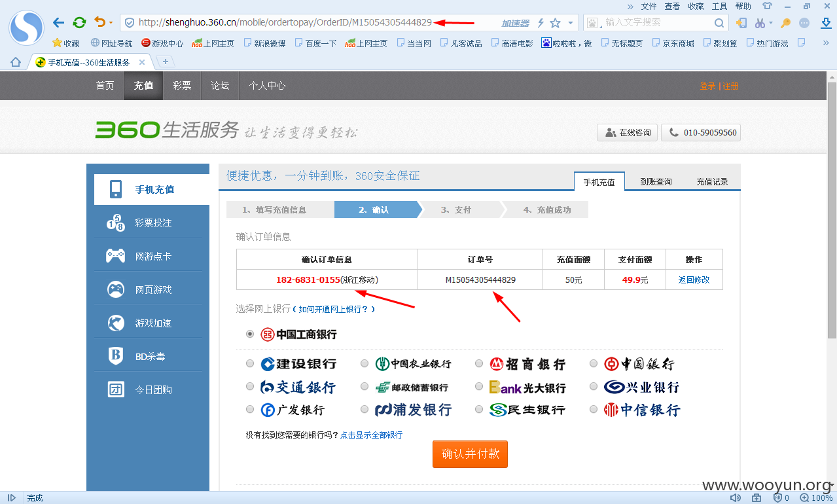
Task: Select the 手机充值--360生活服务 browser tab
Action: coord(89,62)
